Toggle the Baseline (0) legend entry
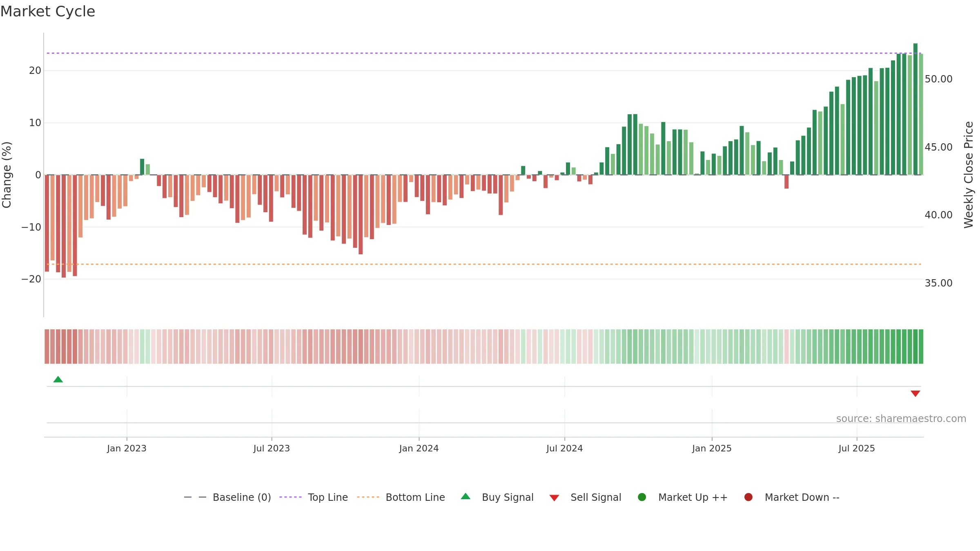The height and width of the screenshot is (551, 980). (227, 497)
